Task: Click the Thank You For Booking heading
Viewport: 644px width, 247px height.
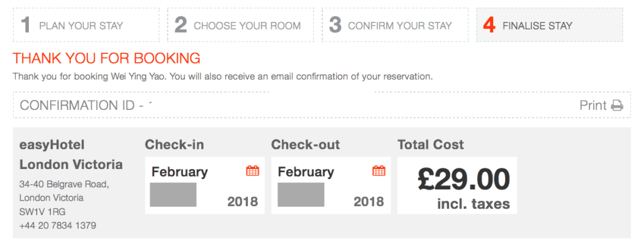Action: pos(106,58)
